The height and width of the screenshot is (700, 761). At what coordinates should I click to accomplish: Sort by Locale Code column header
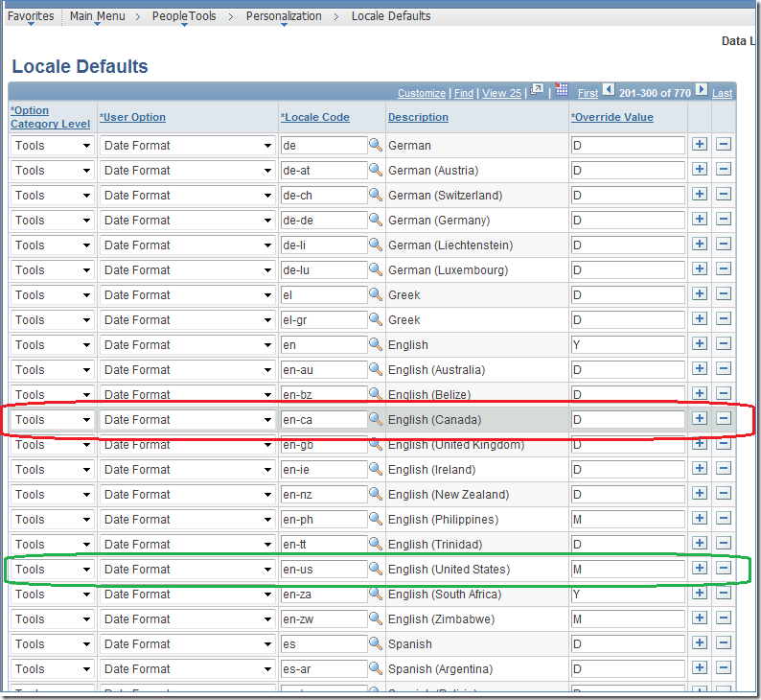pos(315,117)
